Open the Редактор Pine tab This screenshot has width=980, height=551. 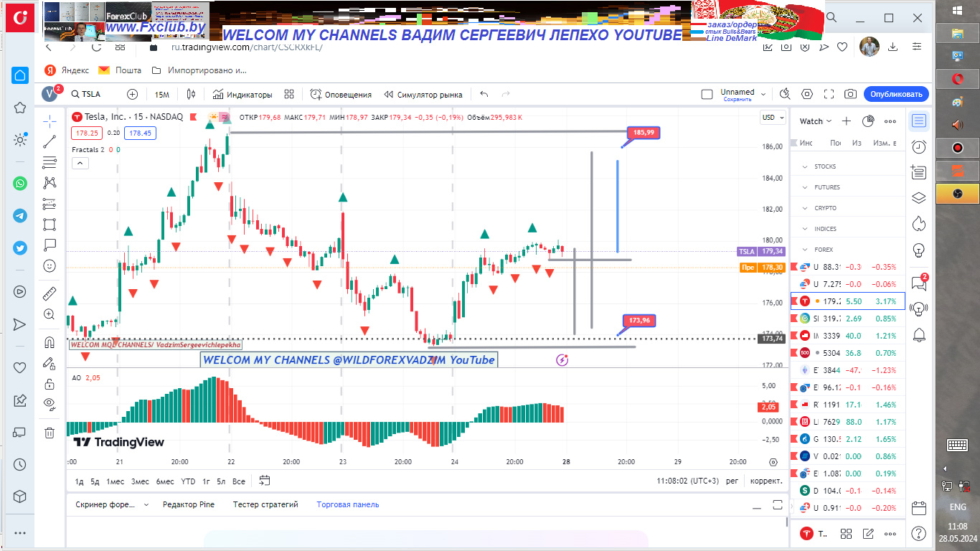[189, 504]
